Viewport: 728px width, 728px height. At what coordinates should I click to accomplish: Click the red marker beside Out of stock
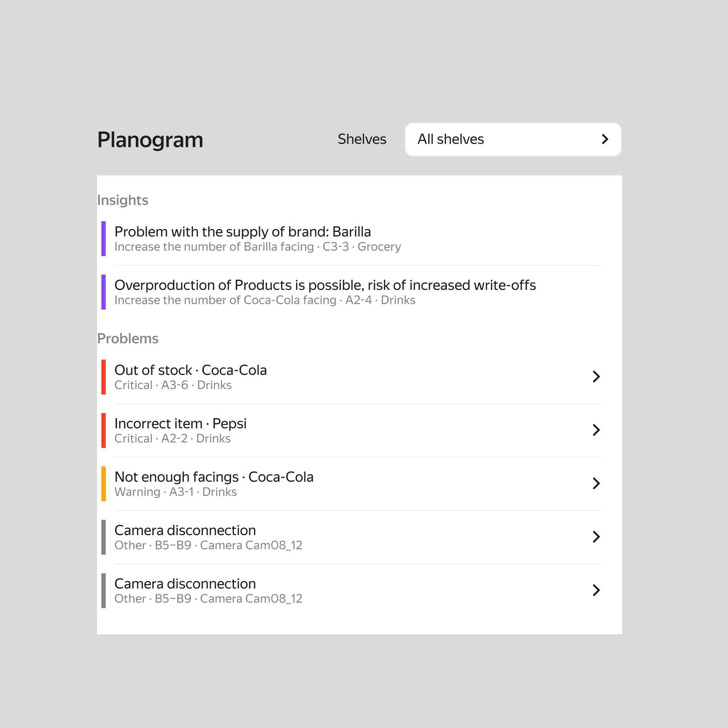tap(104, 377)
